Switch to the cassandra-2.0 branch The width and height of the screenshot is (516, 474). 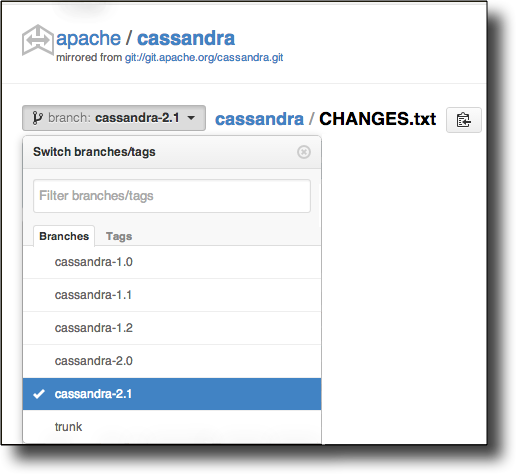172,361
